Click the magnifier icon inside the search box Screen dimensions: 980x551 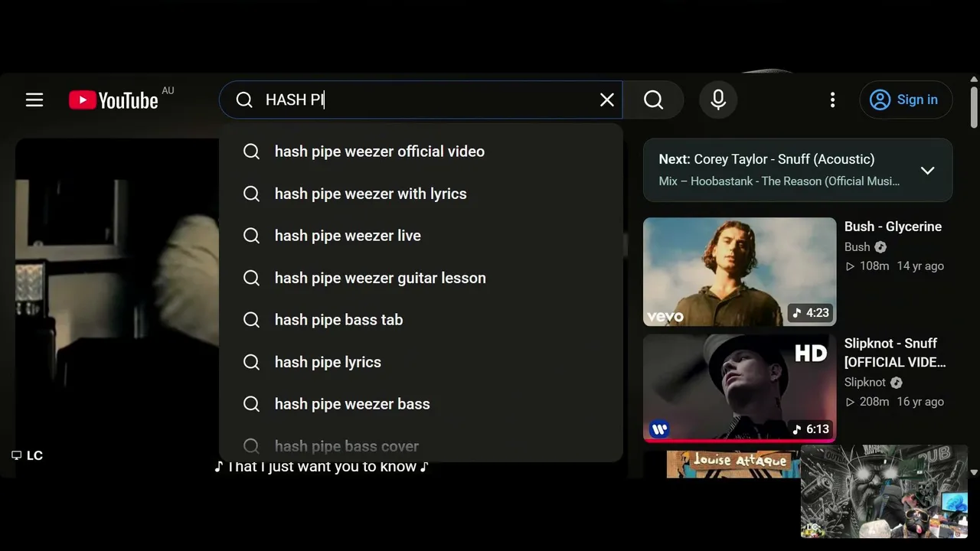(244, 100)
